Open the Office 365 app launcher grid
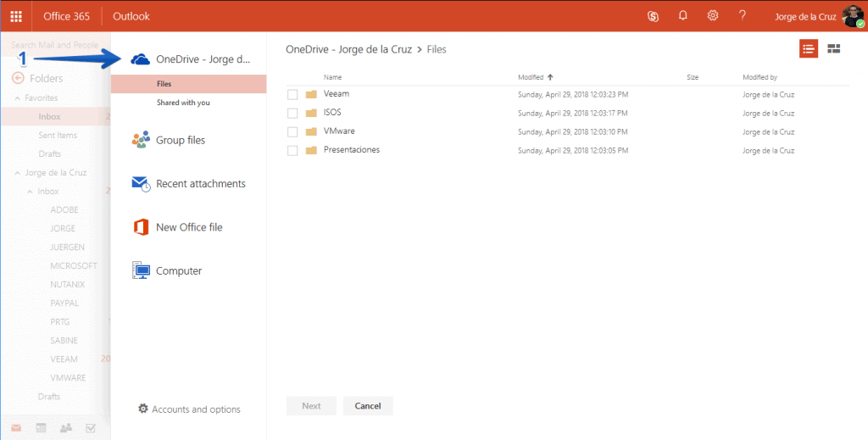Screen dimensions: 868x440 (x=16, y=16)
